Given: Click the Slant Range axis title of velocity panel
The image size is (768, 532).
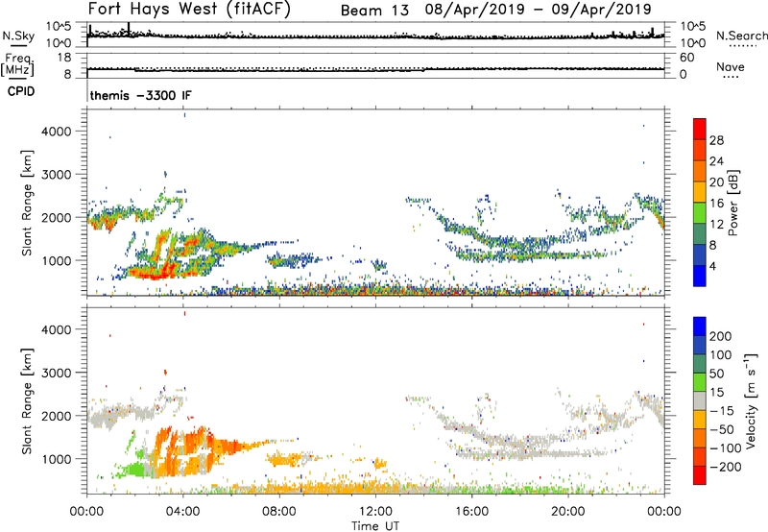Looking at the screenshot, I should [27, 400].
